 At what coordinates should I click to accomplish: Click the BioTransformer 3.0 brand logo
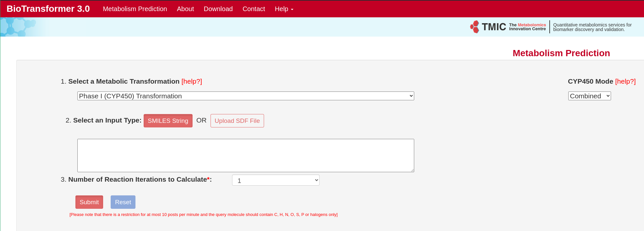tap(48, 9)
